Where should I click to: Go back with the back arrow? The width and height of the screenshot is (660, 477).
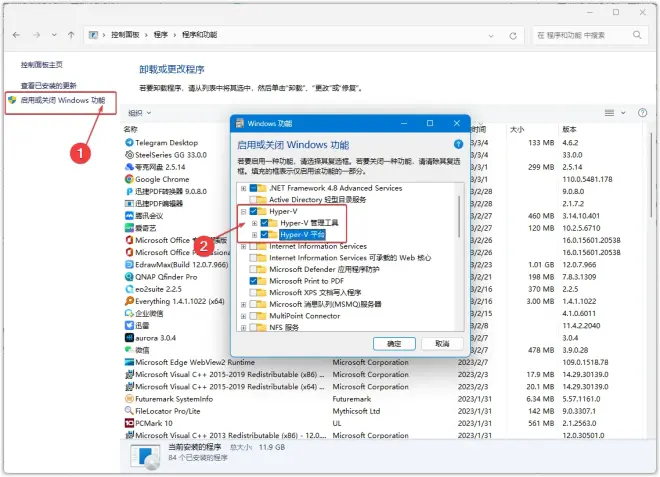tap(16, 35)
